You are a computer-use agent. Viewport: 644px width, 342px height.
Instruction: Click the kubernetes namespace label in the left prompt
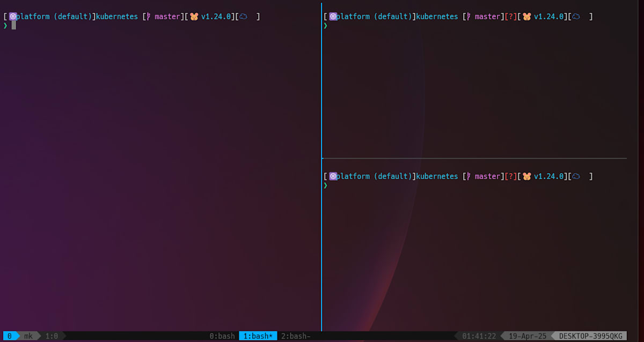(116, 16)
